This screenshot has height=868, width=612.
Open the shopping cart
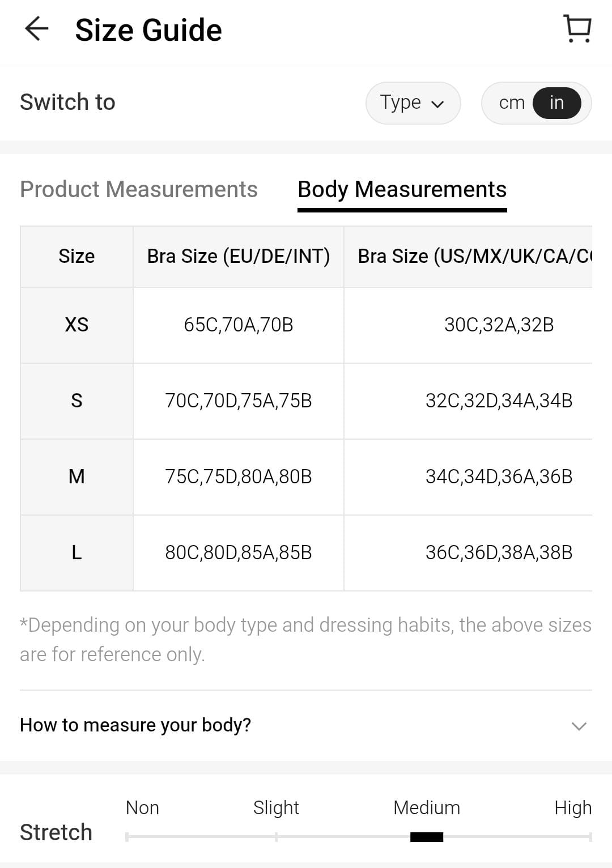coord(577,29)
